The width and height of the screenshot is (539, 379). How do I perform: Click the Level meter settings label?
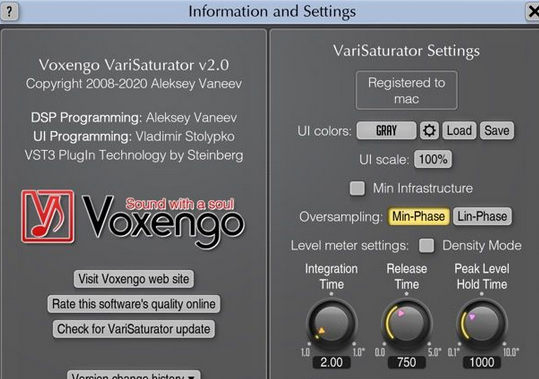[350, 246]
